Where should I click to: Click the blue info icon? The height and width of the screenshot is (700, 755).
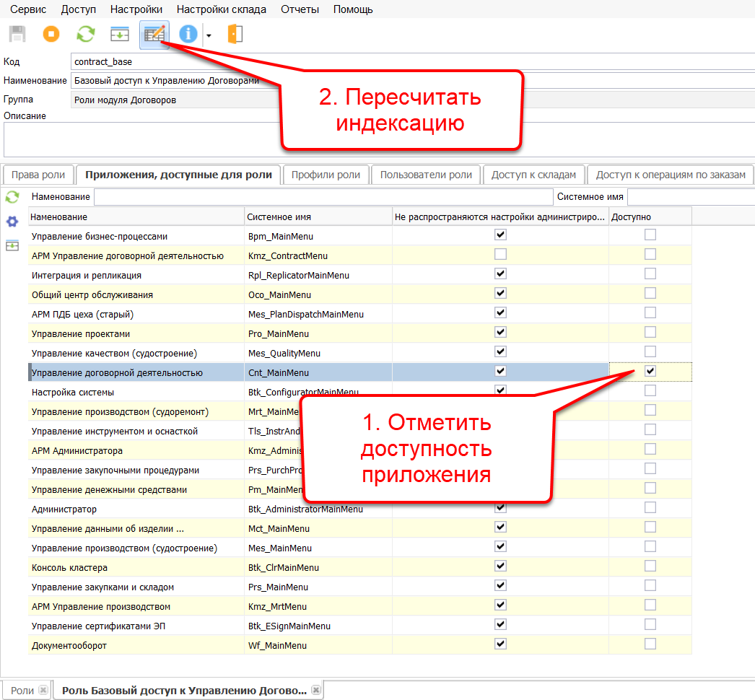click(x=188, y=34)
